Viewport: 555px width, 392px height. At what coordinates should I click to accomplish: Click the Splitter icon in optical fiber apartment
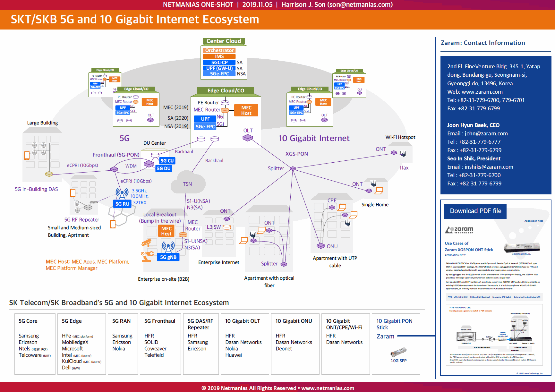click(284, 264)
